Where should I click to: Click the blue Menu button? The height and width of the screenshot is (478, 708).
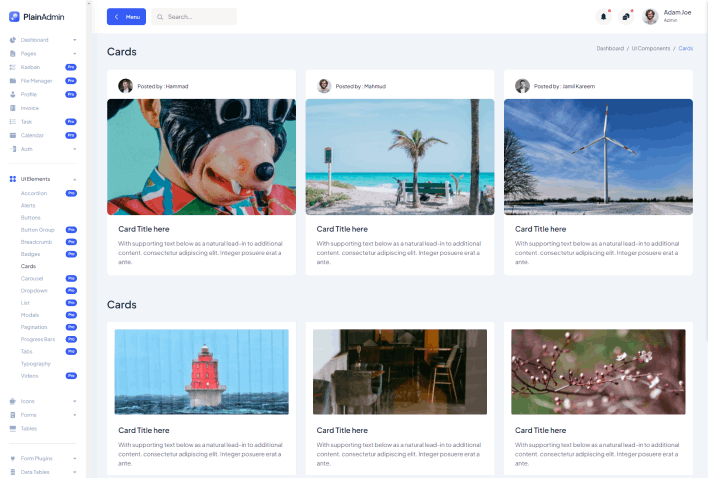coord(126,17)
